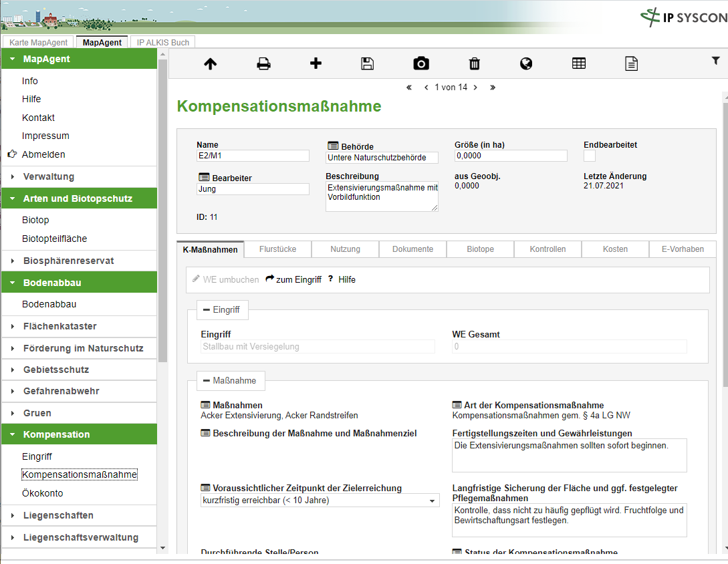Collapse the Maßnahme fieldset
This screenshot has width=728, height=564.
point(230,380)
